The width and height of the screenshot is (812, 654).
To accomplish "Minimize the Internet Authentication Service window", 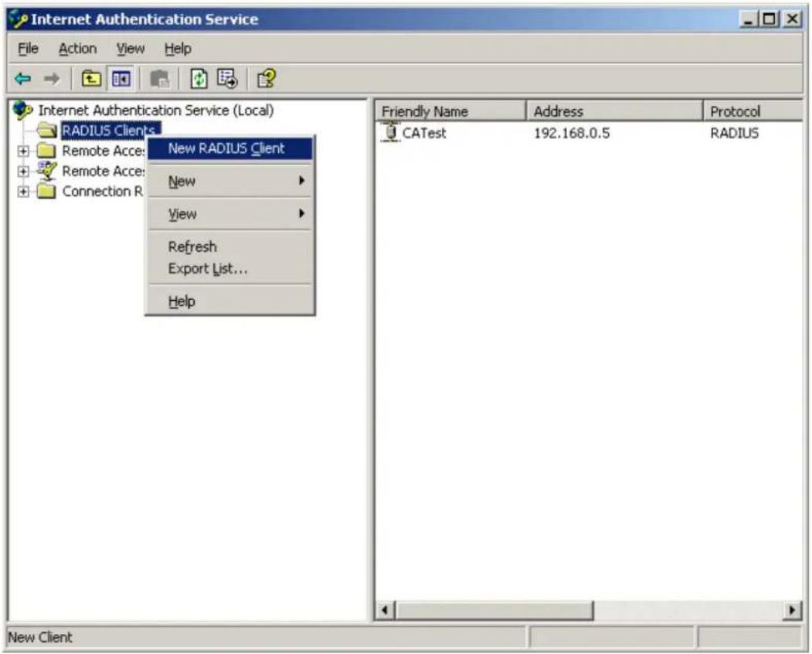I will 748,19.
